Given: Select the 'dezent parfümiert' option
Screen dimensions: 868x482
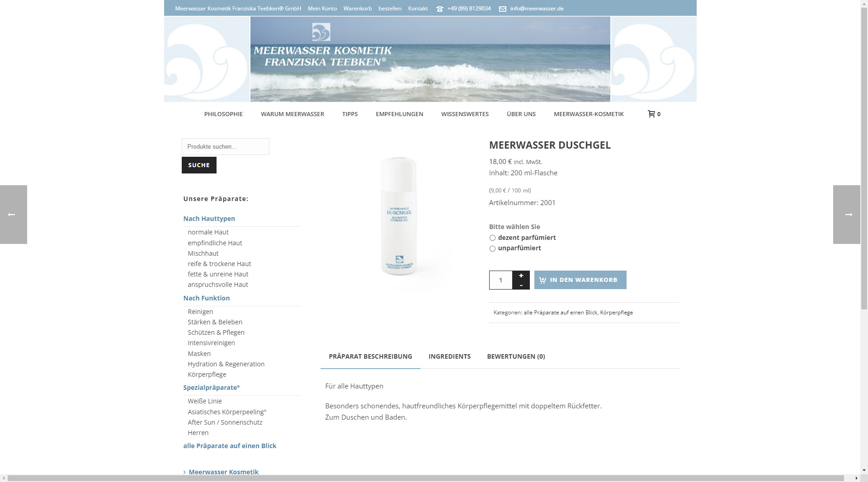Looking at the screenshot, I should pos(492,238).
